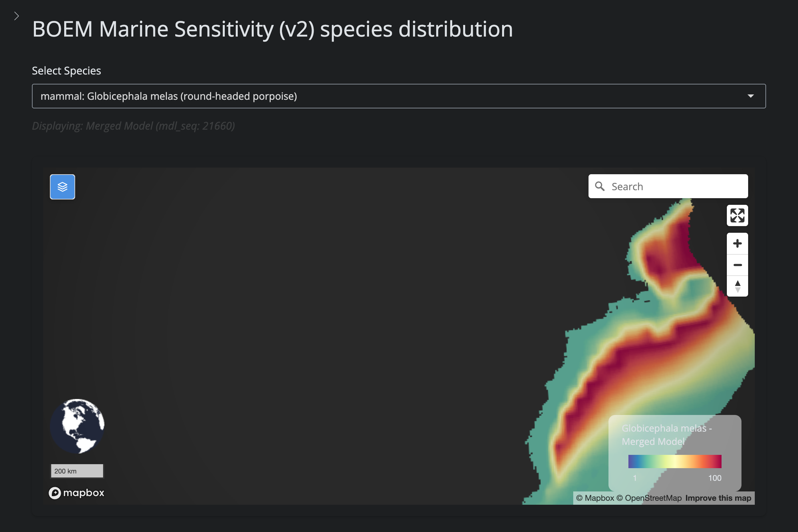
Task: Expand the collapsed sidebar chevron
Action: point(16,16)
